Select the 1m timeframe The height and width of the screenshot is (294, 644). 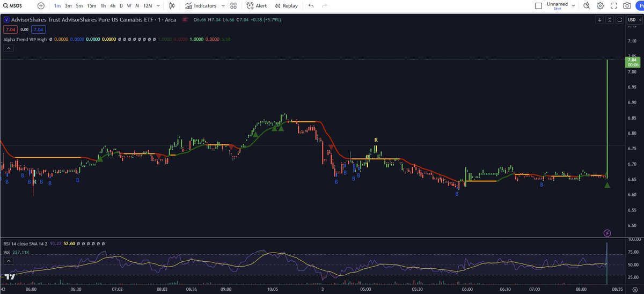click(x=57, y=6)
